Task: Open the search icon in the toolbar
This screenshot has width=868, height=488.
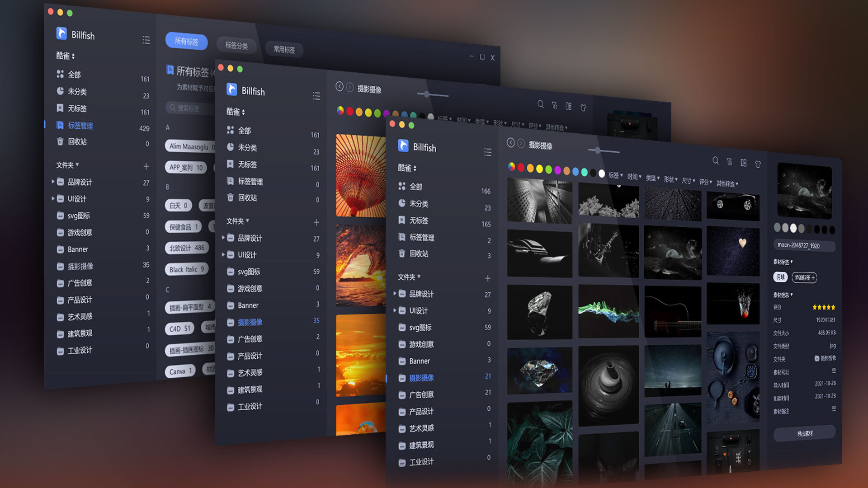Action: coord(716,161)
